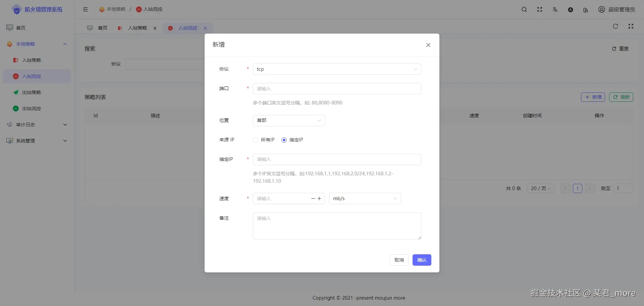Image resolution: width=644 pixels, height=306 pixels.
Task: Click the 描述 column header
Action: point(155,116)
